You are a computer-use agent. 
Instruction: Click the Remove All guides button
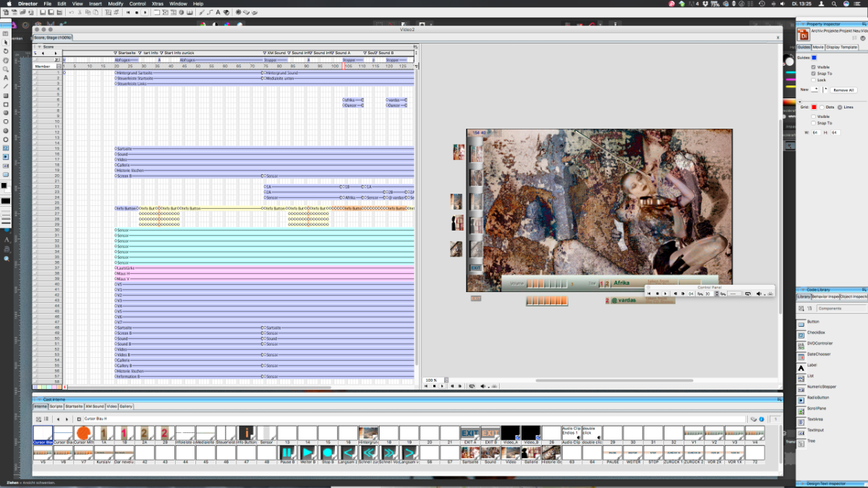pyautogui.click(x=843, y=90)
